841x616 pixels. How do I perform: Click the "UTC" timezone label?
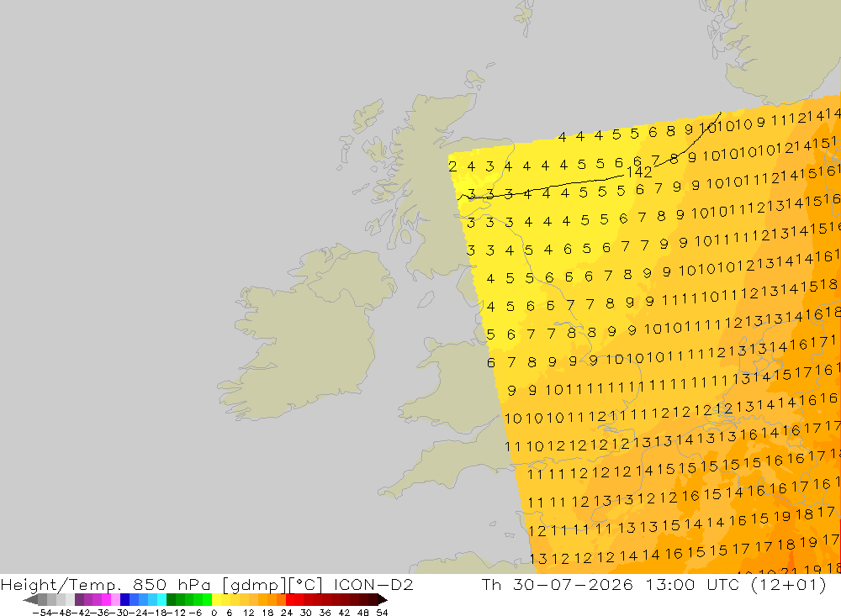pyautogui.click(x=723, y=584)
